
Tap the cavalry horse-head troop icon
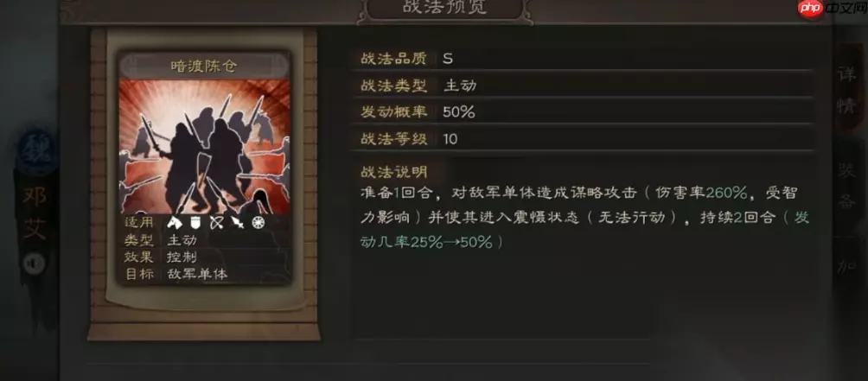point(175,223)
